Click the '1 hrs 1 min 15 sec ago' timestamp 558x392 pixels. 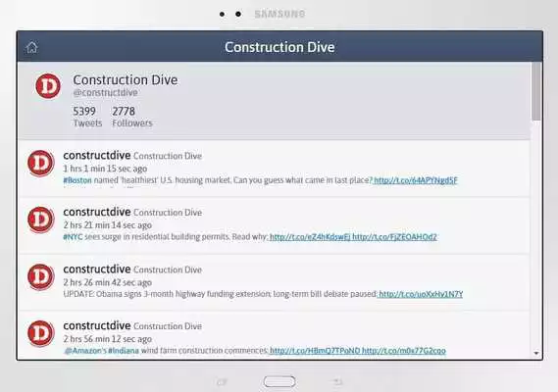(105, 169)
